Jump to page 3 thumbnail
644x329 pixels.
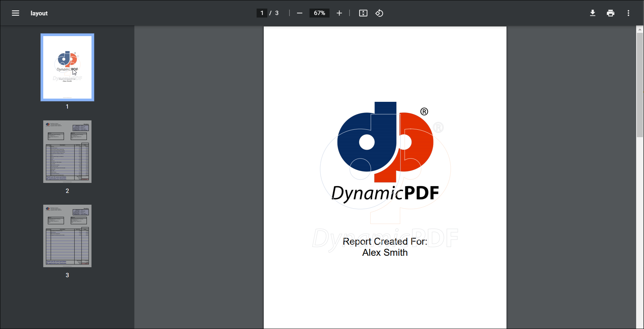(x=67, y=236)
